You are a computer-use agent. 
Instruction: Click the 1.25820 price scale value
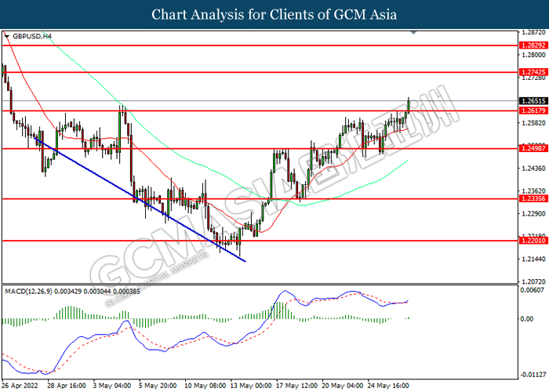[x=533, y=123]
